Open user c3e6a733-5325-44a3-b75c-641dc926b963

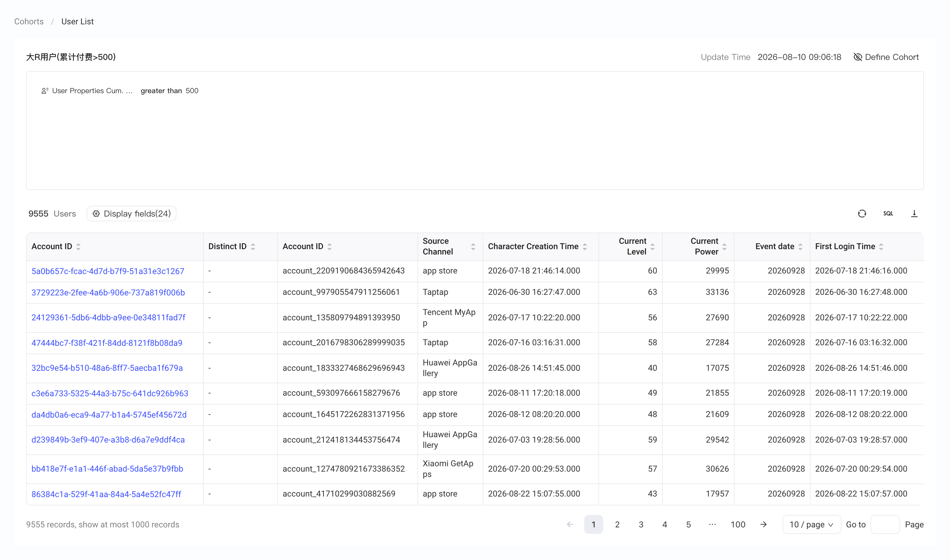coord(110,393)
